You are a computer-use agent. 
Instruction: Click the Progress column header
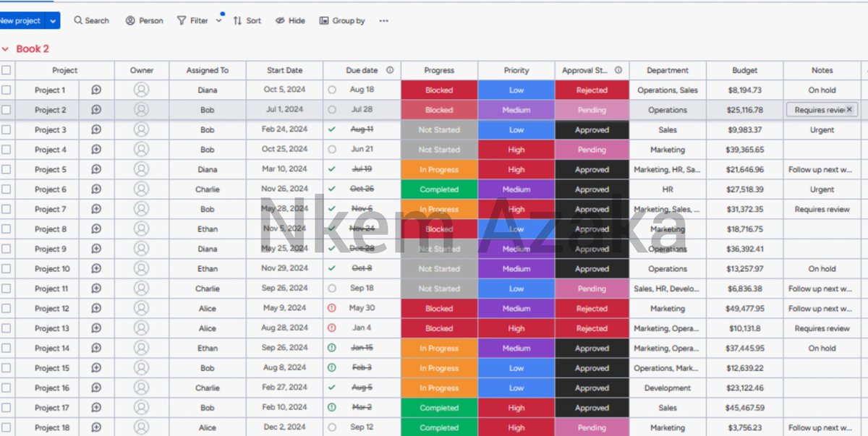point(439,70)
